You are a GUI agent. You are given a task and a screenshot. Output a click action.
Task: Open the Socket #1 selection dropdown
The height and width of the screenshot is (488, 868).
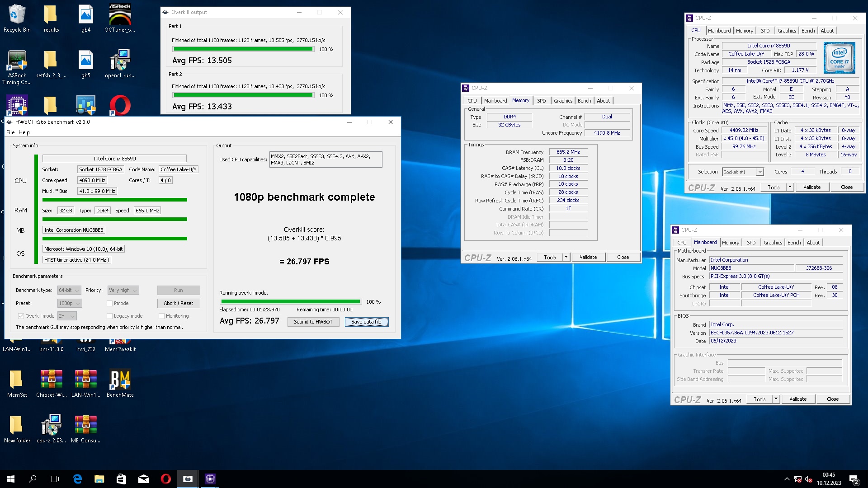[x=743, y=172]
